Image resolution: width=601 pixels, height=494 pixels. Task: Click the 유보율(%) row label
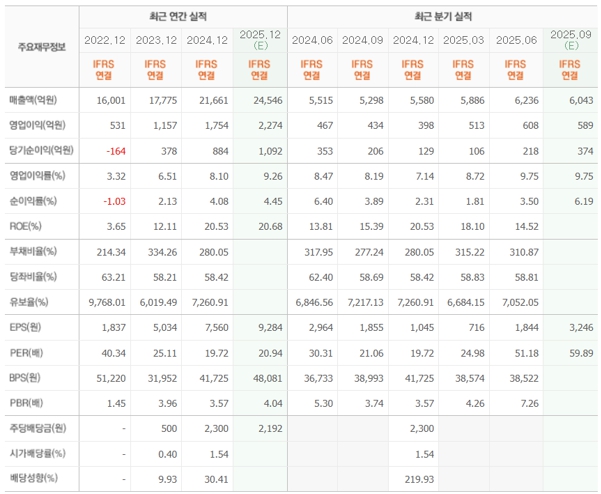click(x=32, y=301)
